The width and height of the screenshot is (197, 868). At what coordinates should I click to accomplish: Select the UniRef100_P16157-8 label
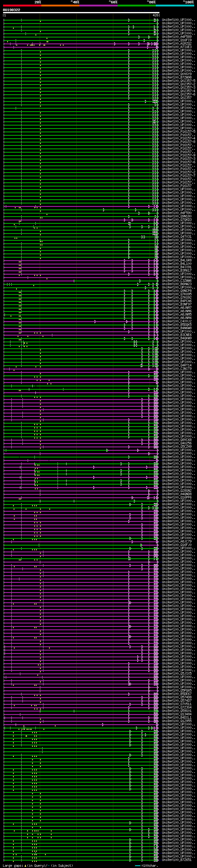179,142
